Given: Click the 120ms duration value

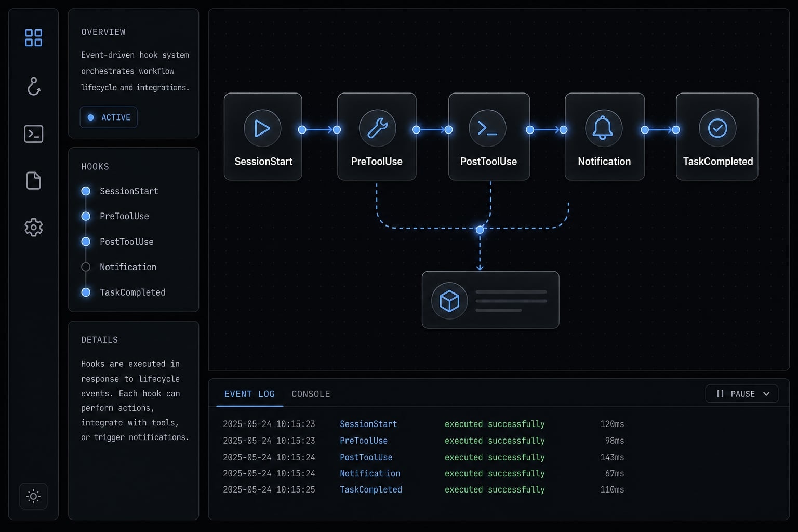Looking at the screenshot, I should pos(612,424).
